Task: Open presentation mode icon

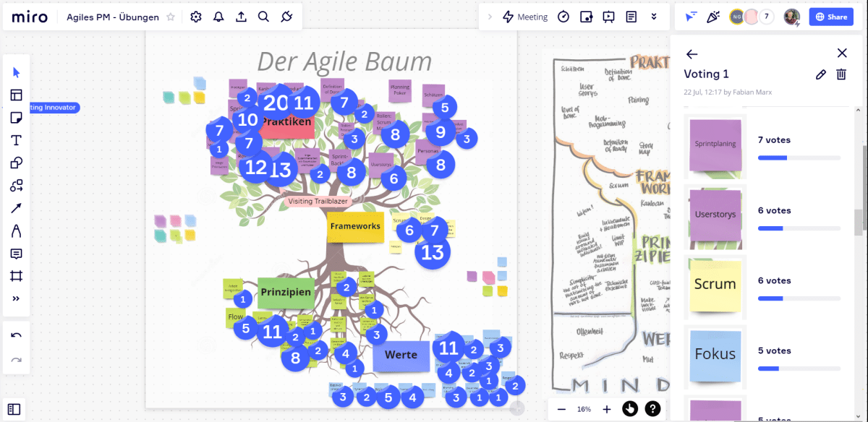Action: (609, 17)
